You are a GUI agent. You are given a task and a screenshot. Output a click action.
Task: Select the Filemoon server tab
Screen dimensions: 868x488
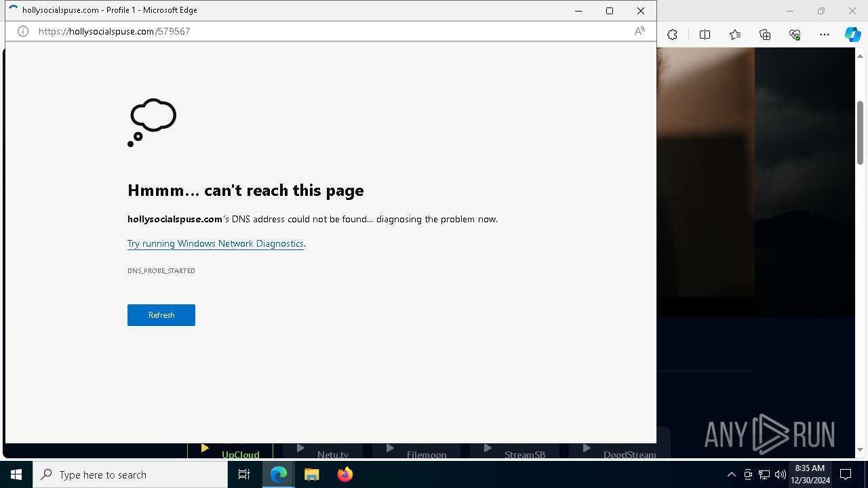pos(416,451)
